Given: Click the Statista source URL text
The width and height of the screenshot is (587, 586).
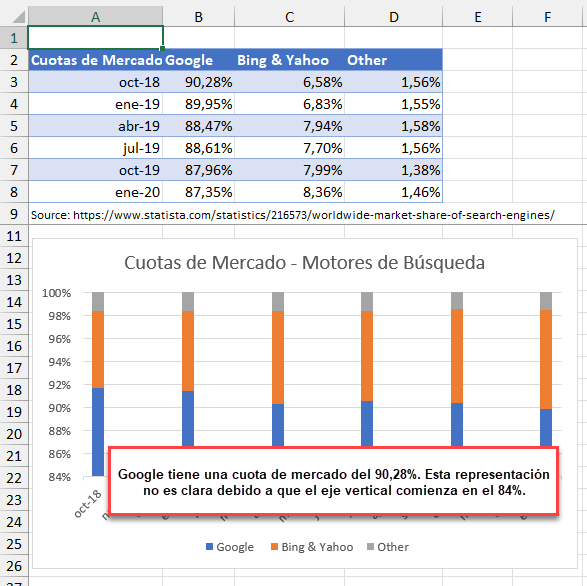Looking at the screenshot, I should (x=314, y=215).
